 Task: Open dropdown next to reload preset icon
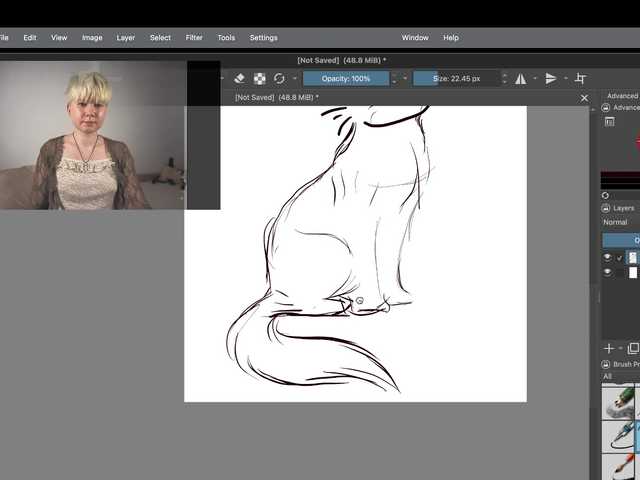[x=294, y=78]
